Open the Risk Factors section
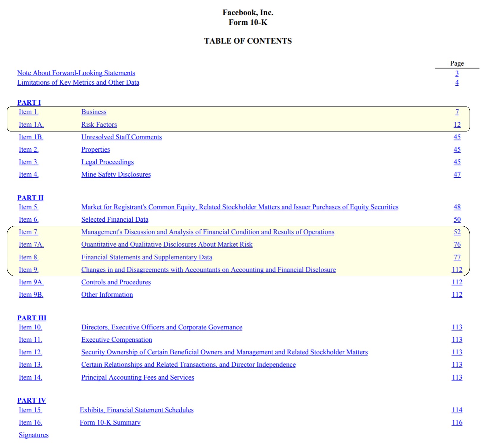Image resolution: width=489 pixels, height=448 pixels. coord(99,125)
